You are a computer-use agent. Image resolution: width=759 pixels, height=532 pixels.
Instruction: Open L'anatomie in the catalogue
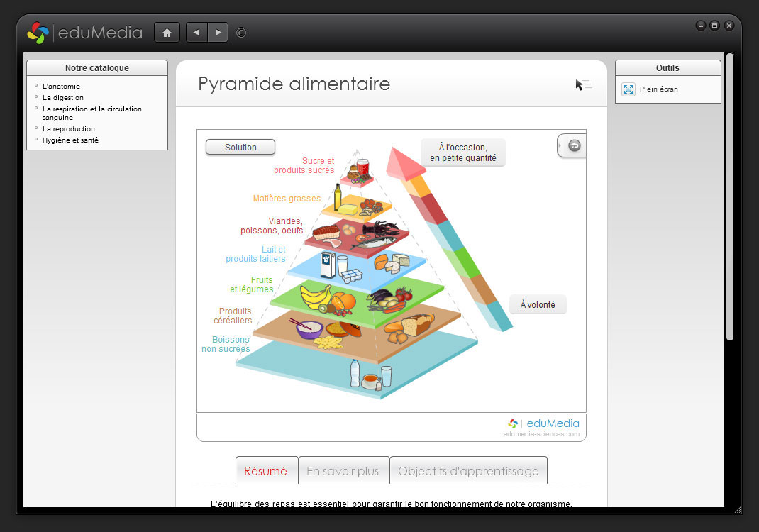(x=61, y=87)
